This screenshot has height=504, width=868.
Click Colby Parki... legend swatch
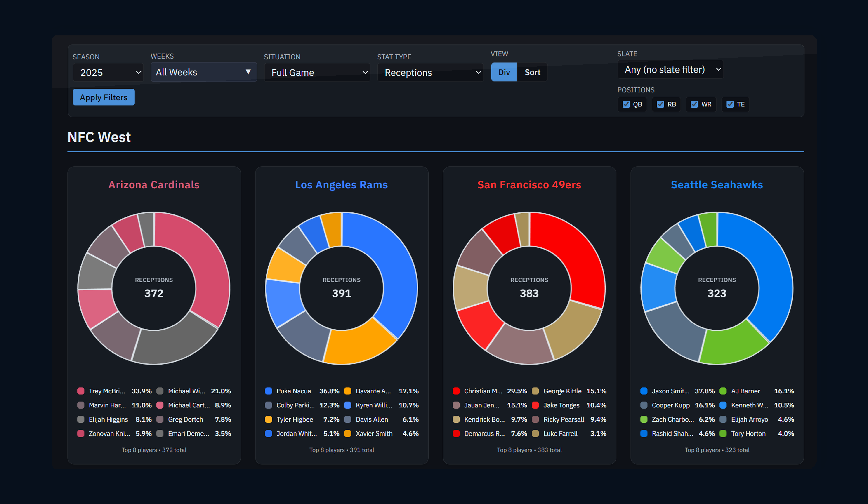[269, 405]
